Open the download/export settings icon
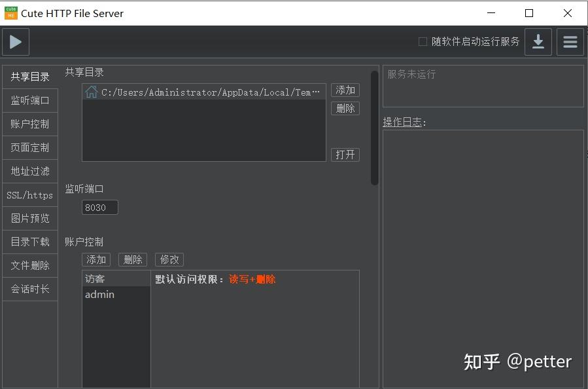This screenshot has width=588, height=389. (538, 41)
